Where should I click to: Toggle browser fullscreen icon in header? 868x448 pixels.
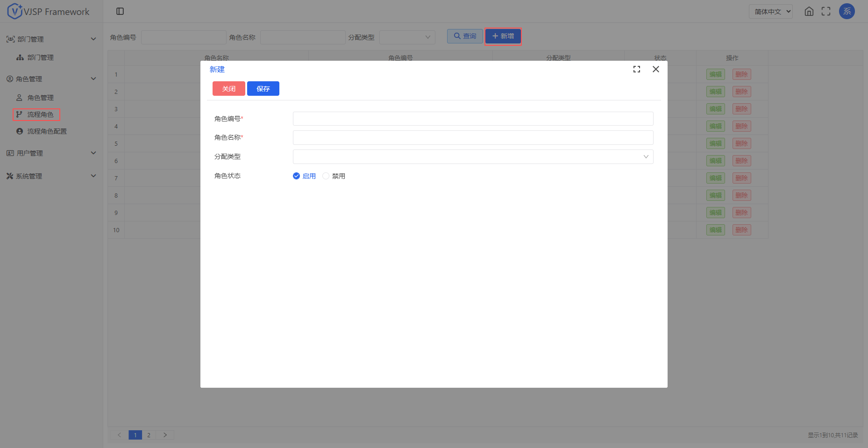(x=826, y=12)
